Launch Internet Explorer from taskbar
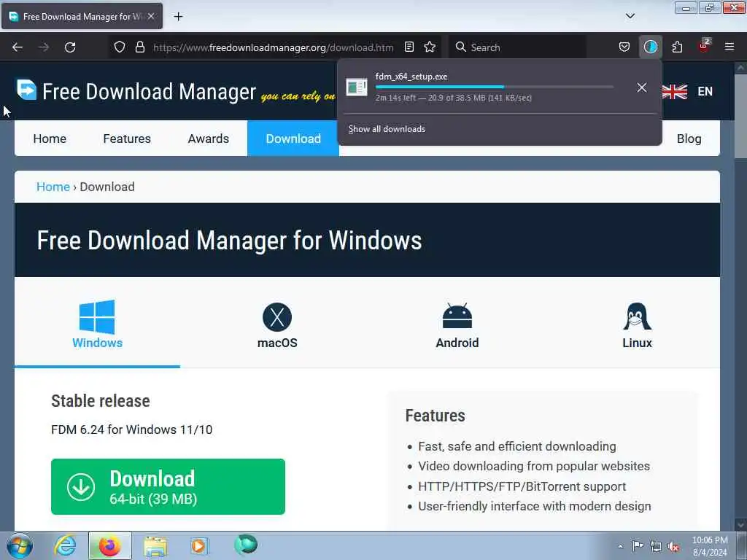The width and height of the screenshot is (747, 560). (x=65, y=545)
